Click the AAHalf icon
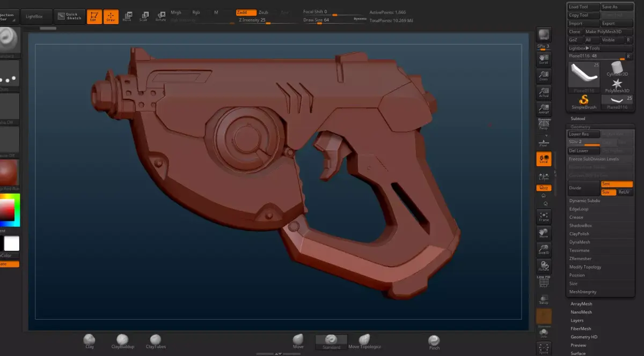 [x=544, y=109]
